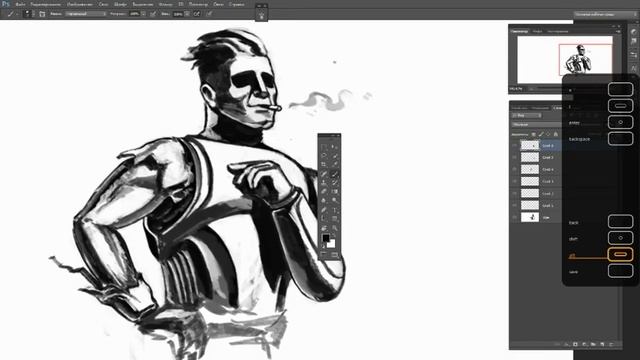Select the Hand tool
This screenshot has width=640, height=360.
point(323,228)
